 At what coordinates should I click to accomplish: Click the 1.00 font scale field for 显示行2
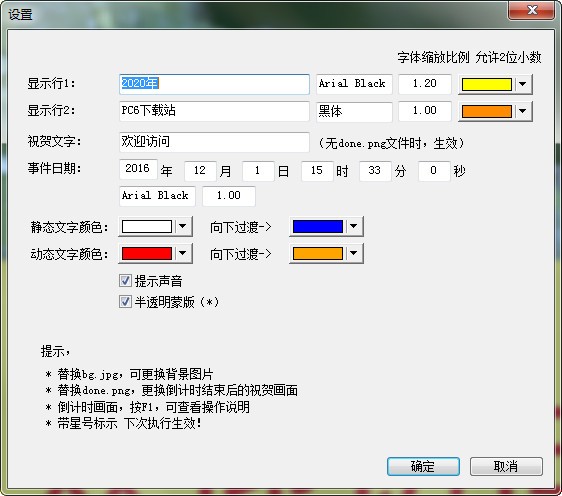pyautogui.click(x=425, y=111)
